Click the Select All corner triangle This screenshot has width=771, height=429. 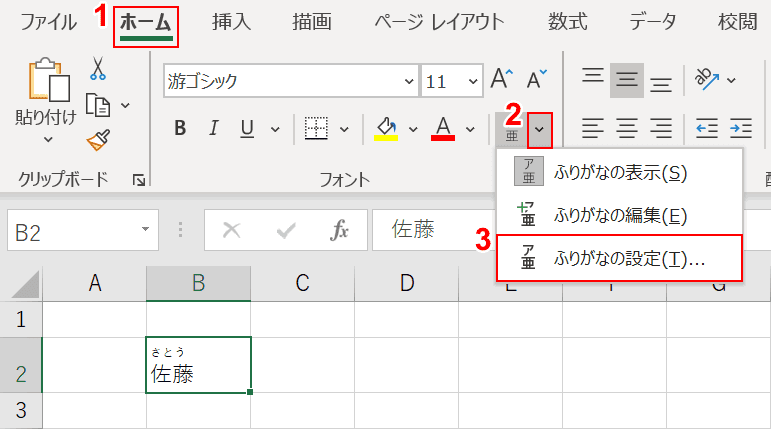[25, 284]
